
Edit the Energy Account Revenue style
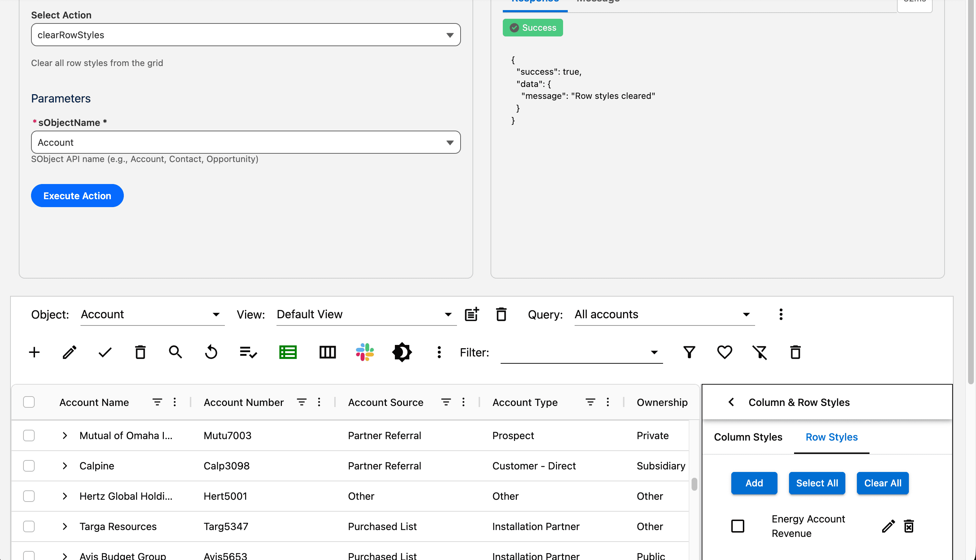click(888, 526)
